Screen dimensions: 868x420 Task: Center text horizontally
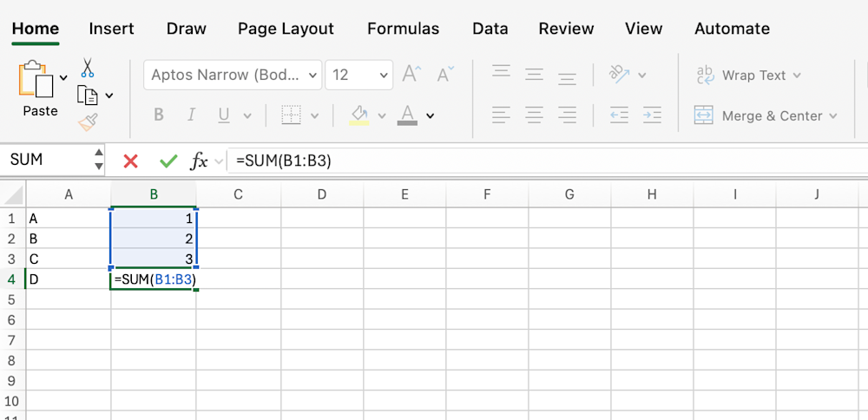(534, 115)
